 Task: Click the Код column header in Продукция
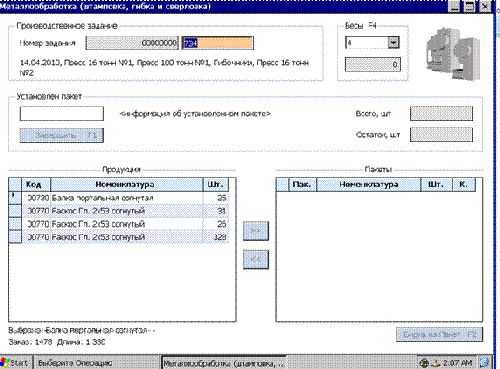36,184
